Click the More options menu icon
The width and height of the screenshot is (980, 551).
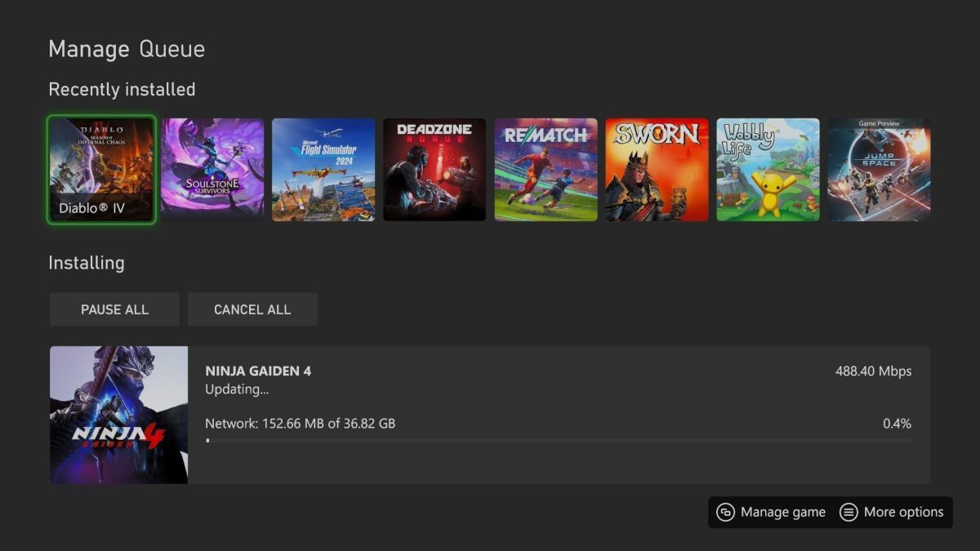click(848, 512)
